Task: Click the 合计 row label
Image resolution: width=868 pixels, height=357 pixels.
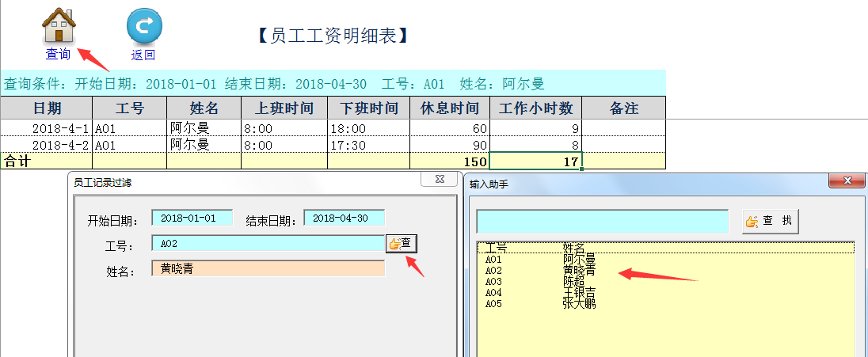Action: [x=17, y=161]
